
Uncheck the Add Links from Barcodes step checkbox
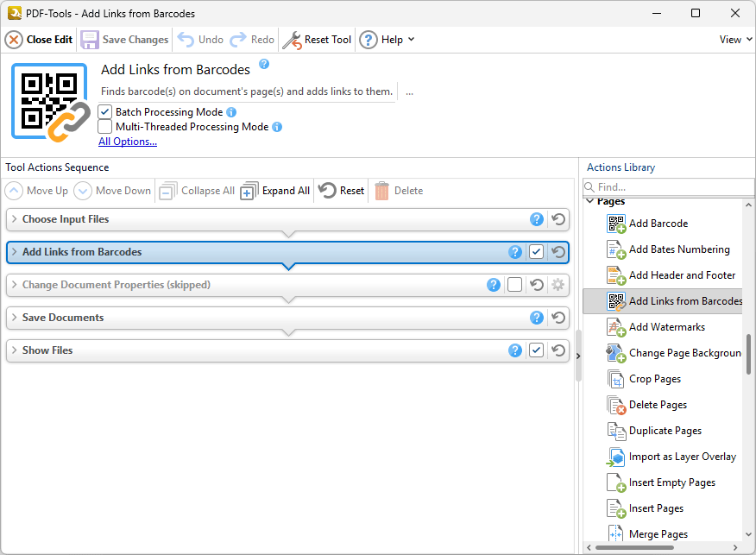[x=537, y=252]
